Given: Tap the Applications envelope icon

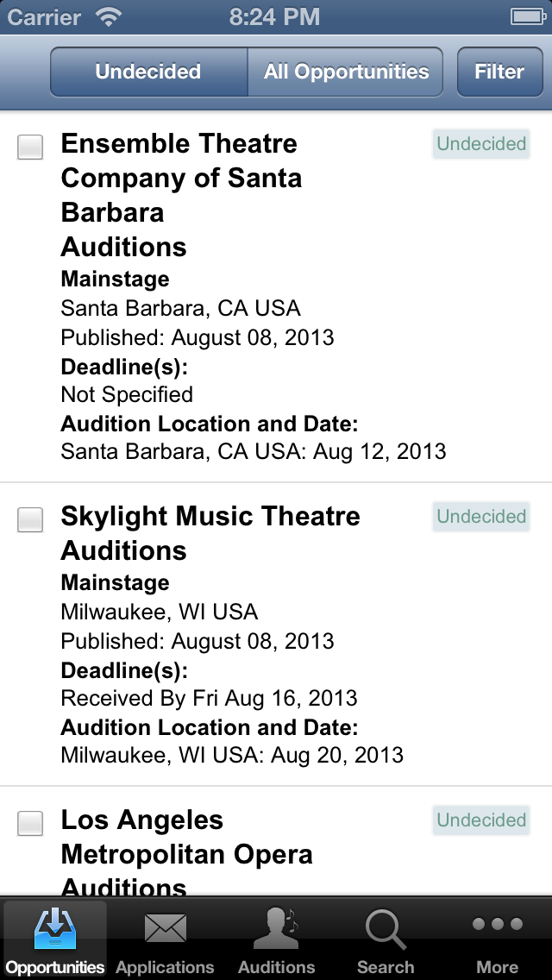Looking at the screenshot, I should tap(165, 929).
